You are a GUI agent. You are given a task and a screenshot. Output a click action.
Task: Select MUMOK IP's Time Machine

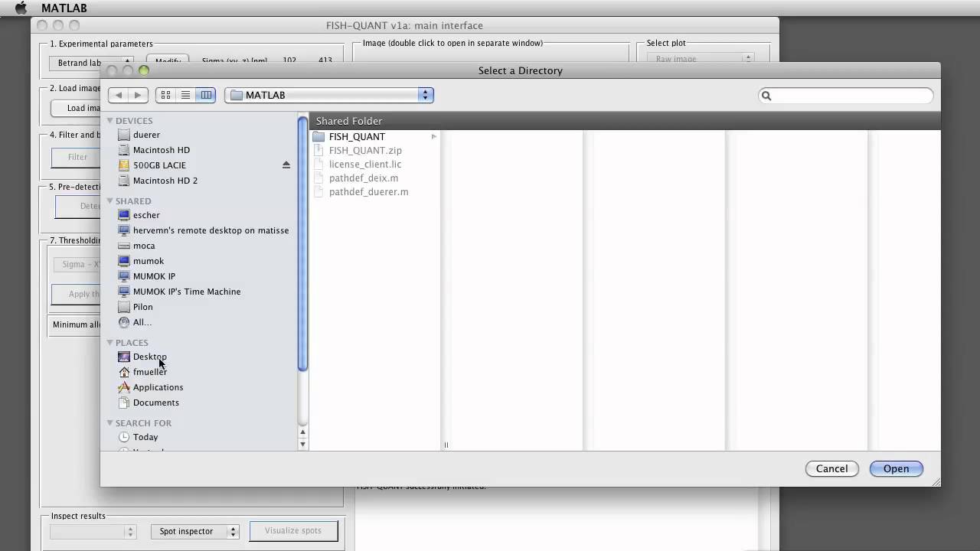pos(187,292)
